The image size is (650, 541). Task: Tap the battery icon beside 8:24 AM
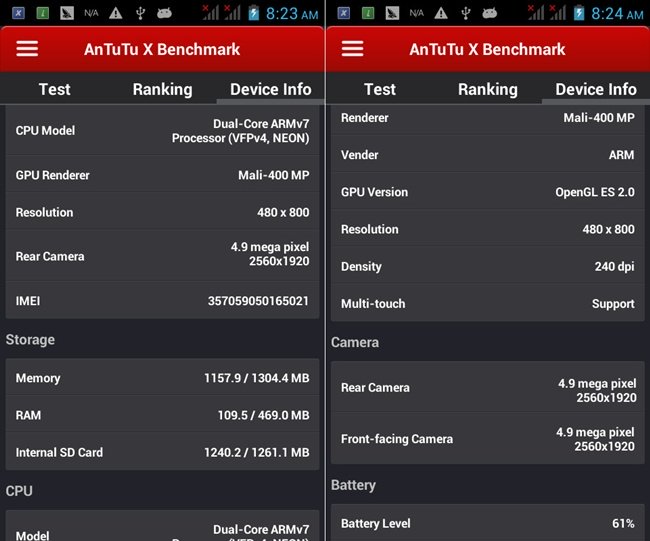pos(580,13)
